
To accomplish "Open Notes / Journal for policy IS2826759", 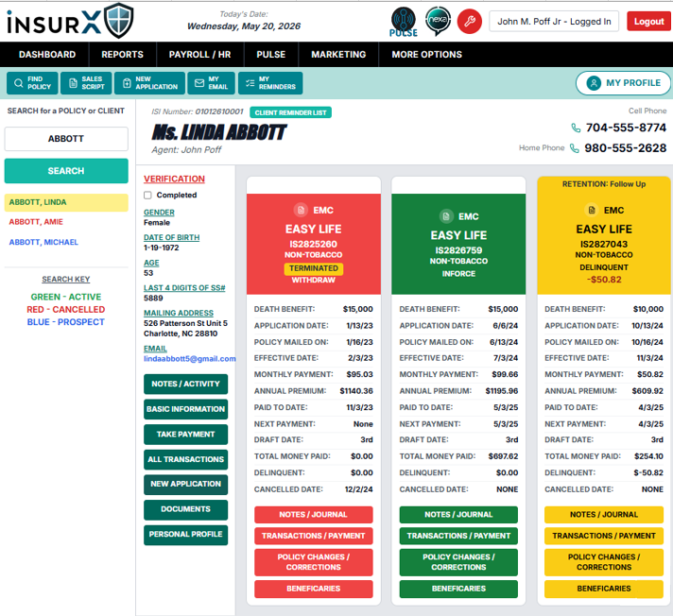I will (x=458, y=515).
